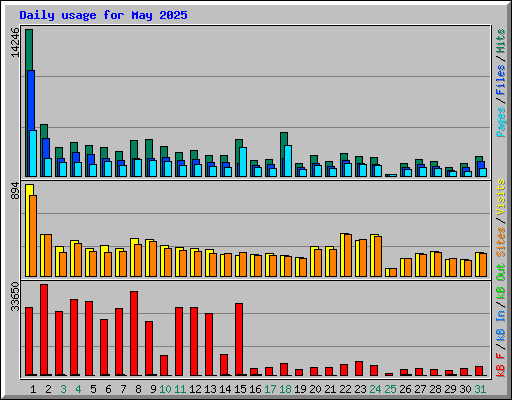Click the cyan 'Pages' legend label
Image resolution: width=512 pixels, height=400 pixels.
[501, 122]
